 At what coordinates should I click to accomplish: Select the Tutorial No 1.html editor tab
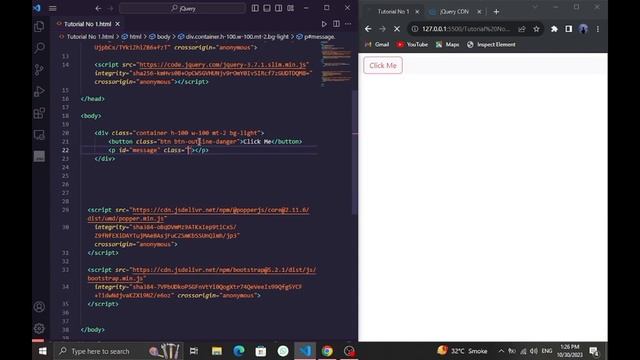[x=87, y=24]
